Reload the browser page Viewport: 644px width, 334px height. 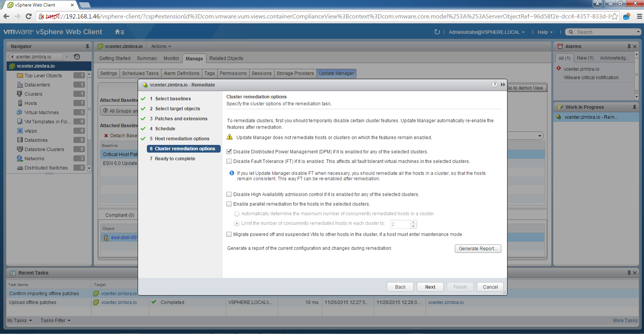pyautogui.click(x=28, y=16)
